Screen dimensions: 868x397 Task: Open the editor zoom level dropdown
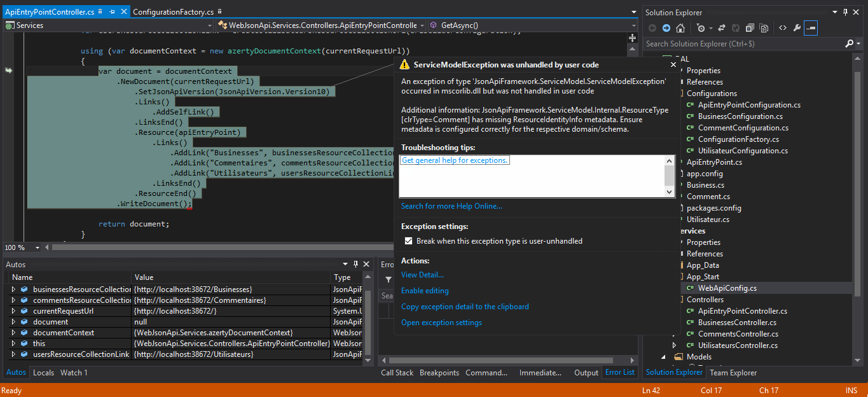click(x=37, y=247)
